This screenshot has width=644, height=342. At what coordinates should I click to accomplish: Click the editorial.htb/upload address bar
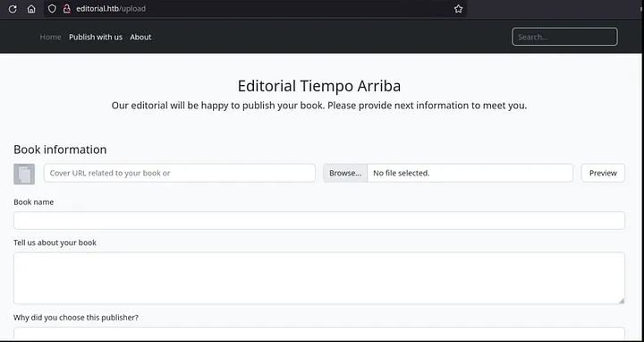click(255, 9)
